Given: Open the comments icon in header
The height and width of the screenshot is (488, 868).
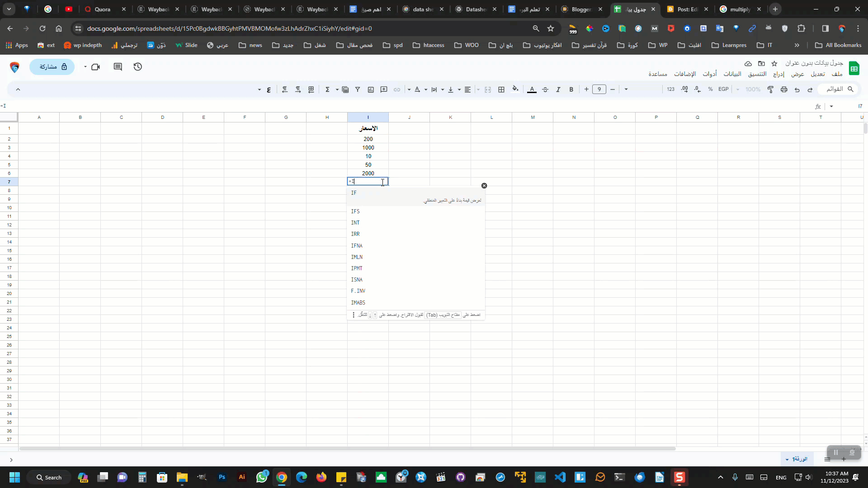Looking at the screenshot, I should (118, 67).
